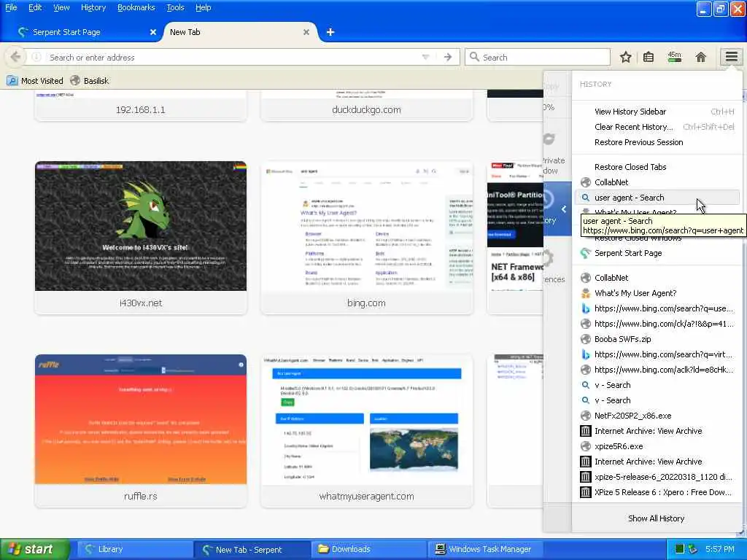
Task: Open bing.com/search?q=virt... history entry
Action: coord(657,354)
